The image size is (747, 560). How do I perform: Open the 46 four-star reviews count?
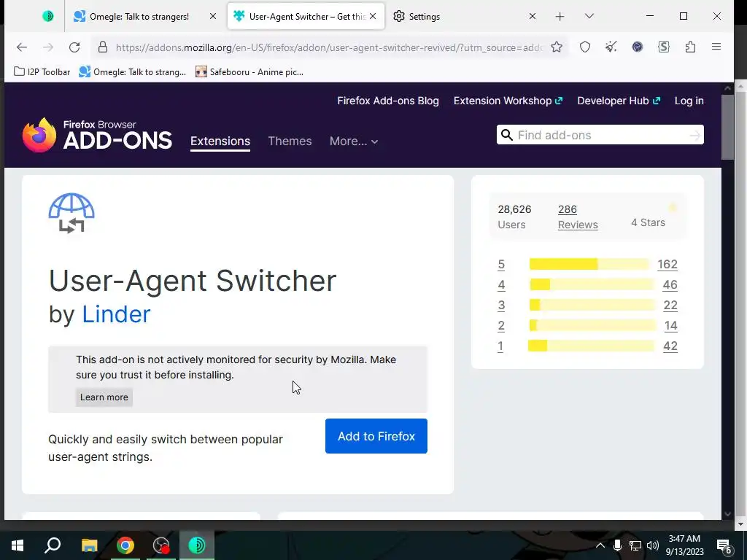670,285
